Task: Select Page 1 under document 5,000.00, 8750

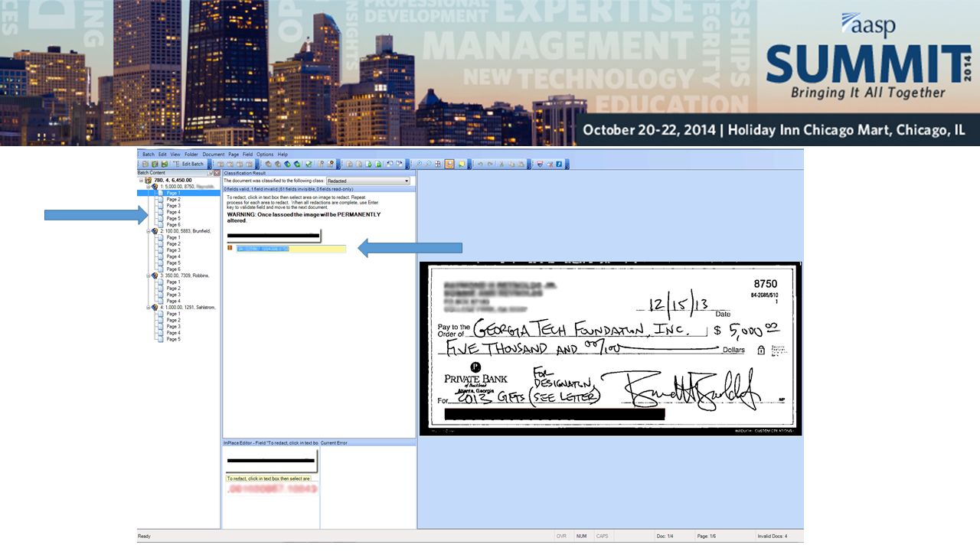Action: pos(173,193)
